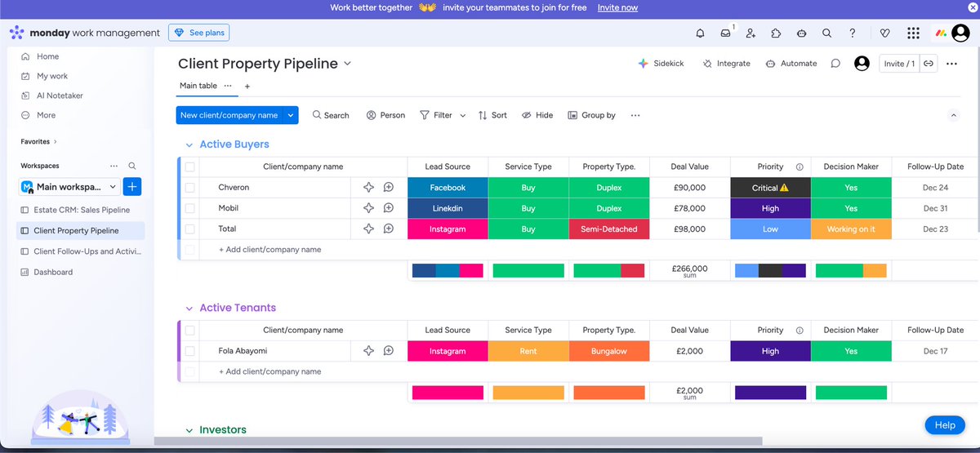Click the Facebook lead source cell
Image resolution: width=980 pixels, height=453 pixels.
pos(448,187)
